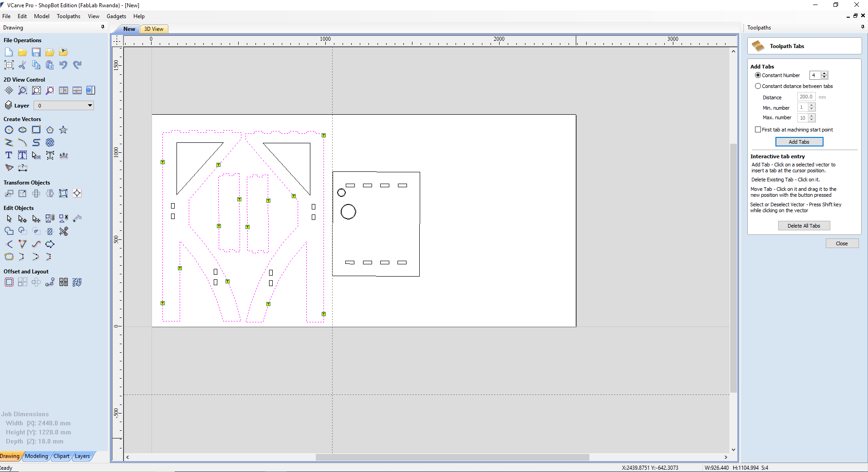Open the Distort Object tool
The image size is (868, 472).
pos(64,193)
